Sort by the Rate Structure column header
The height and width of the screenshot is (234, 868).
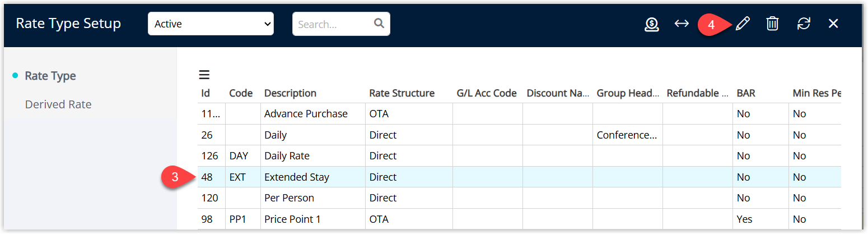click(x=402, y=93)
